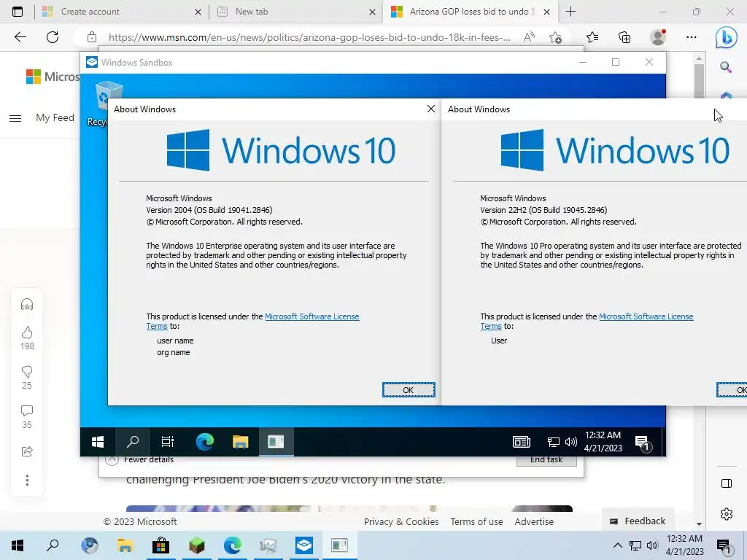Launch Edge from the Sandbox taskbar

205,442
